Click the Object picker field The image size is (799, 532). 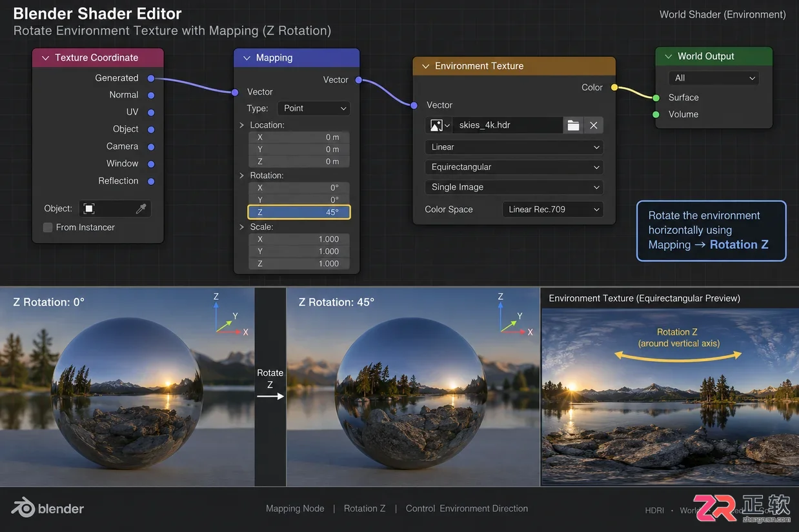coord(115,209)
